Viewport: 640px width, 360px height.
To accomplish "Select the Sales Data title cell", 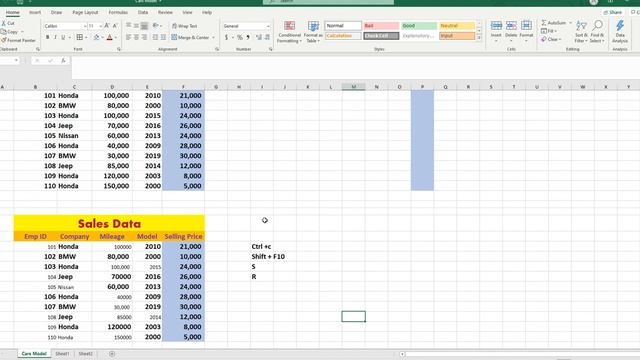I will click(109, 223).
